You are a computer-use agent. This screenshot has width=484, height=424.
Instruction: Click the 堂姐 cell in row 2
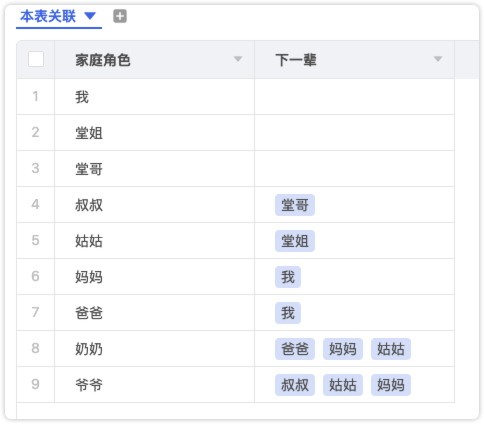point(154,133)
